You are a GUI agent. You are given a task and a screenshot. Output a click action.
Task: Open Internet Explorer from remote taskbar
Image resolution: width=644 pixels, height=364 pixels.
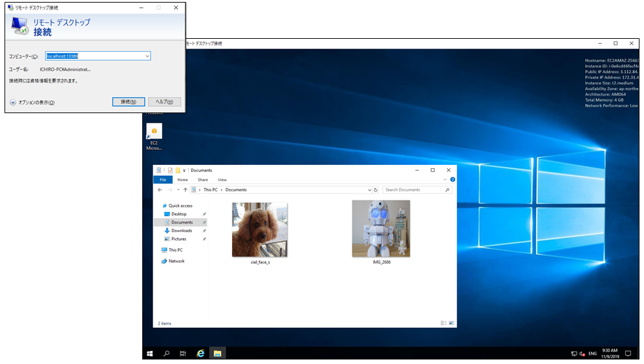pos(200,354)
